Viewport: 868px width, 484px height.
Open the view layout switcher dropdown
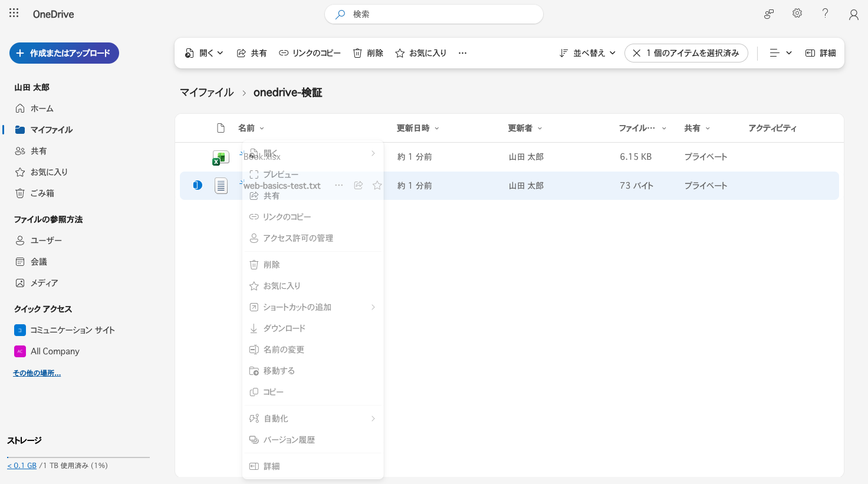[x=781, y=53]
